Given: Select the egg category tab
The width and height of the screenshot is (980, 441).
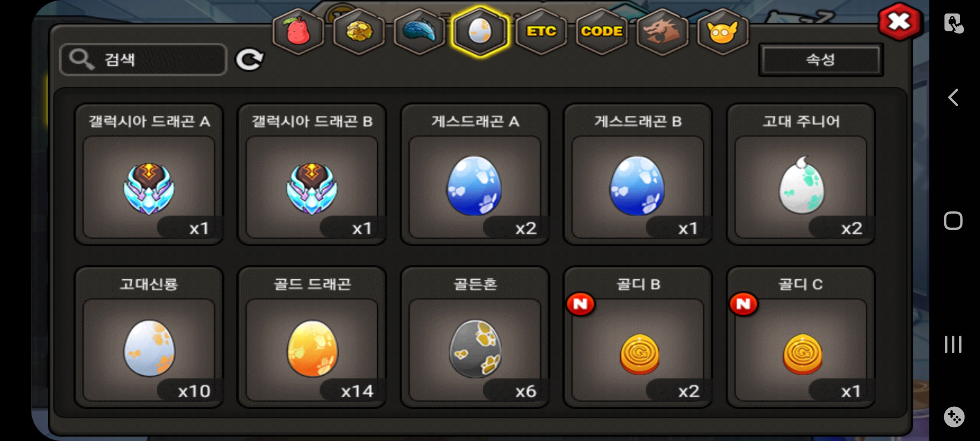Looking at the screenshot, I should coord(480,31).
